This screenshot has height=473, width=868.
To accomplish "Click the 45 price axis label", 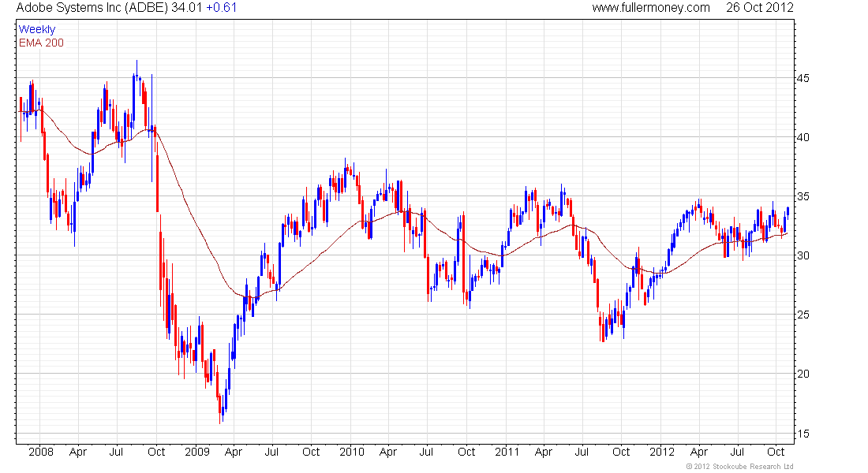I will [x=803, y=78].
